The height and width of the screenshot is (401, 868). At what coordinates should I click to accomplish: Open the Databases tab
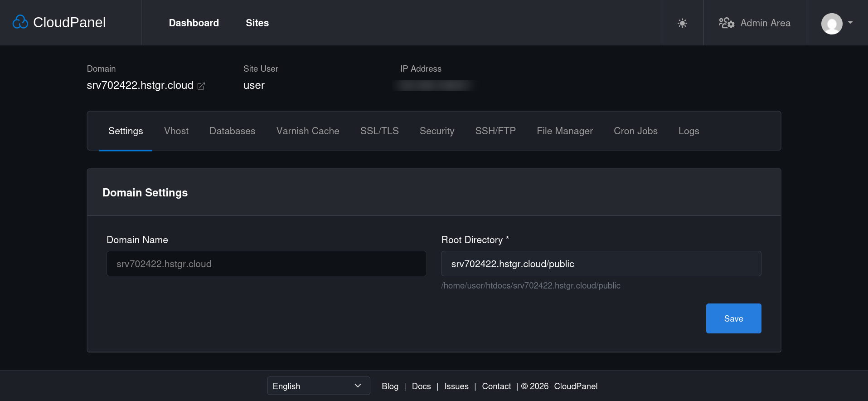tap(233, 131)
